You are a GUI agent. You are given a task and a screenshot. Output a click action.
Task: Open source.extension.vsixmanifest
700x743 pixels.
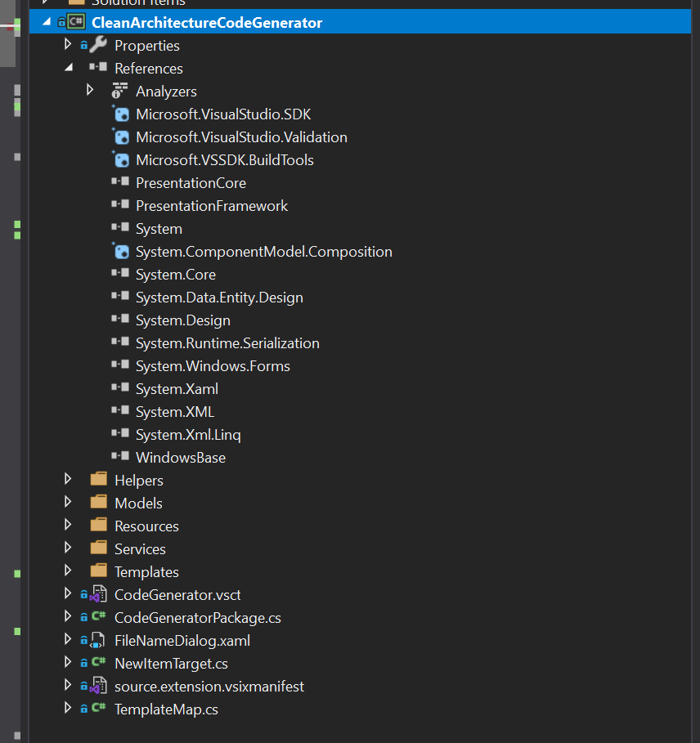point(209,686)
